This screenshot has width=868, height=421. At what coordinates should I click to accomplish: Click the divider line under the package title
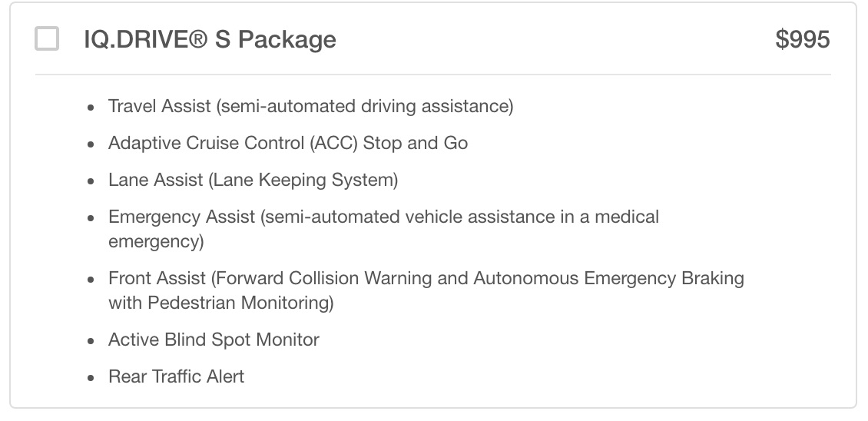point(432,75)
